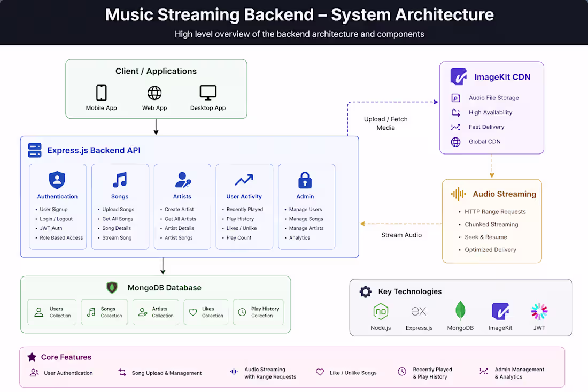Click the Desktop App monitor icon
The image size is (588, 392).
208,93
